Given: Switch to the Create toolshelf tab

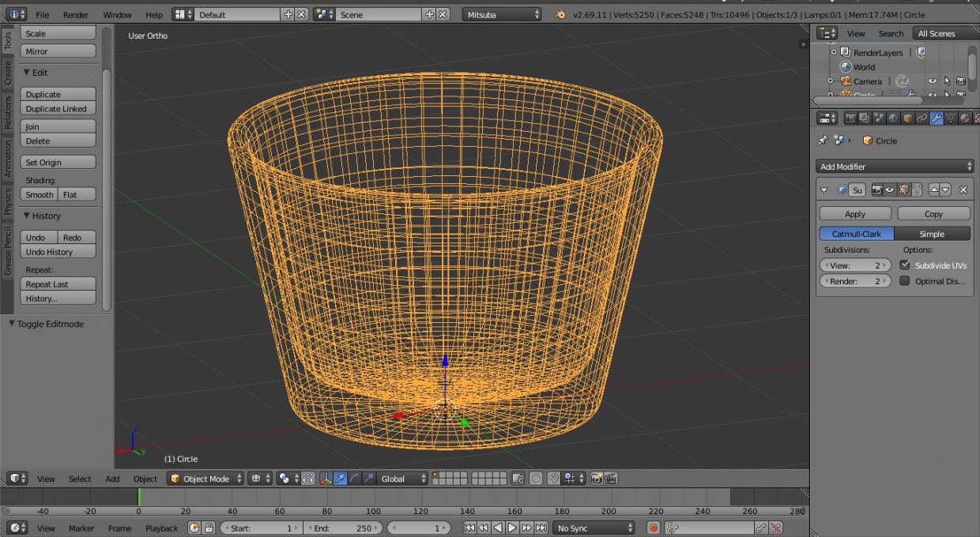Looking at the screenshot, I should coord(8,73).
